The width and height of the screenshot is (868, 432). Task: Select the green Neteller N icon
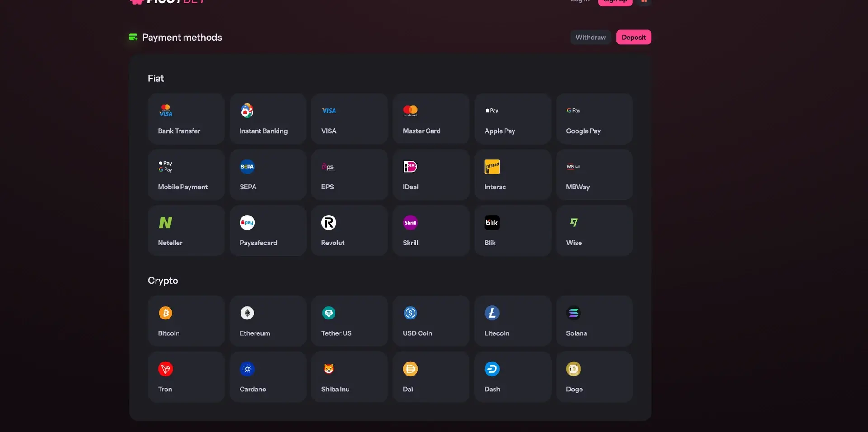pos(165,223)
